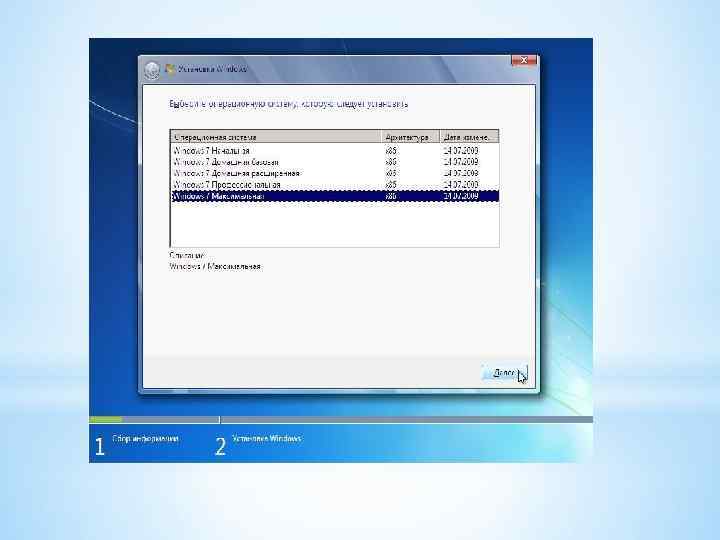The height and width of the screenshot is (540, 720).
Task: Select Windows 7 Профессиональная row
Action: (x=335, y=185)
